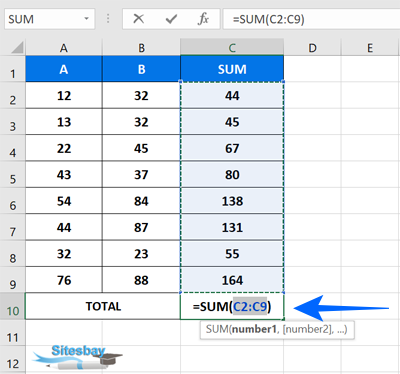Select row 1 header
The height and width of the screenshot is (374, 400).
click(13, 69)
